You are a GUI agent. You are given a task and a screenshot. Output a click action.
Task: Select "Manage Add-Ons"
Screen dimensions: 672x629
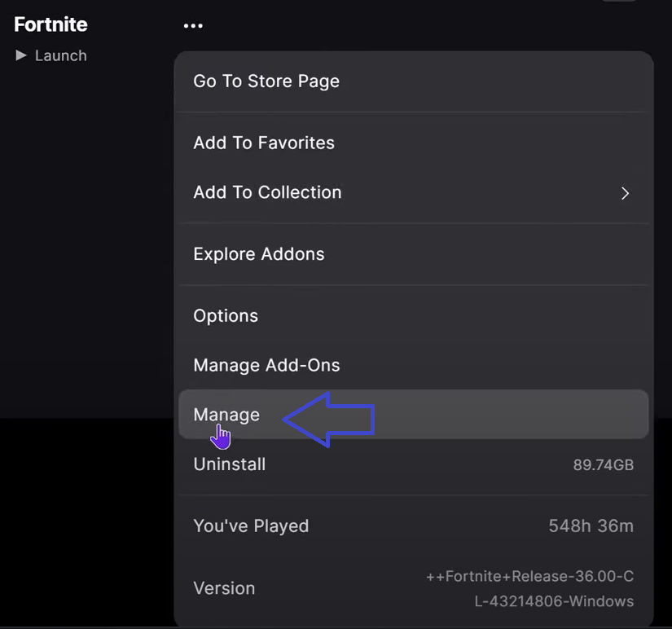click(x=266, y=365)
